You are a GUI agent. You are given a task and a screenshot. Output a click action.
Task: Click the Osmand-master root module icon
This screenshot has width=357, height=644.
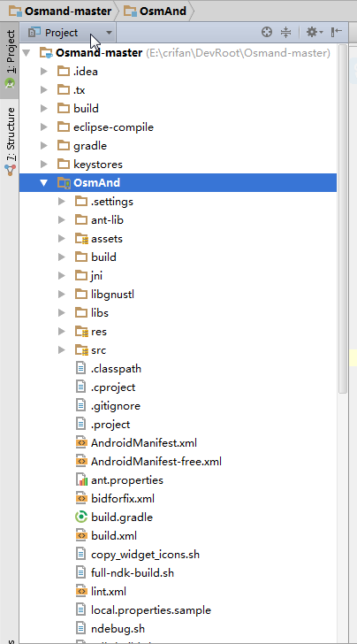[x=46, y=53]
